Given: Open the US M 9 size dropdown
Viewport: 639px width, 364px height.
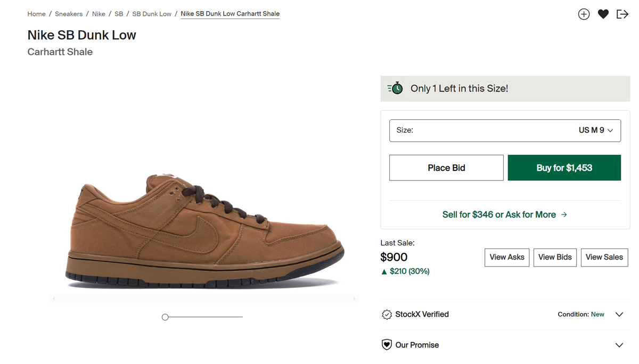Looking at the screenshot, I should coord(505,130).
